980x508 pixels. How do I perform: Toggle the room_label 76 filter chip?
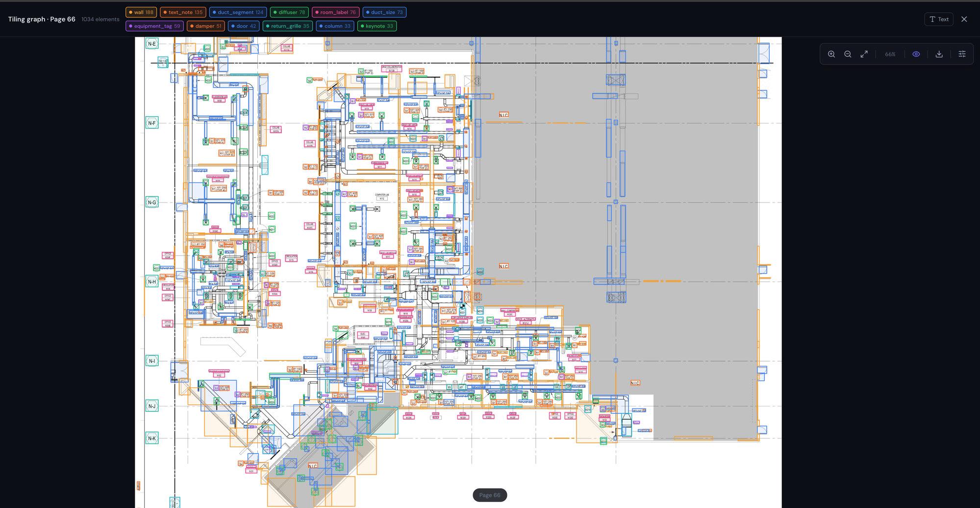coord(336,12)
